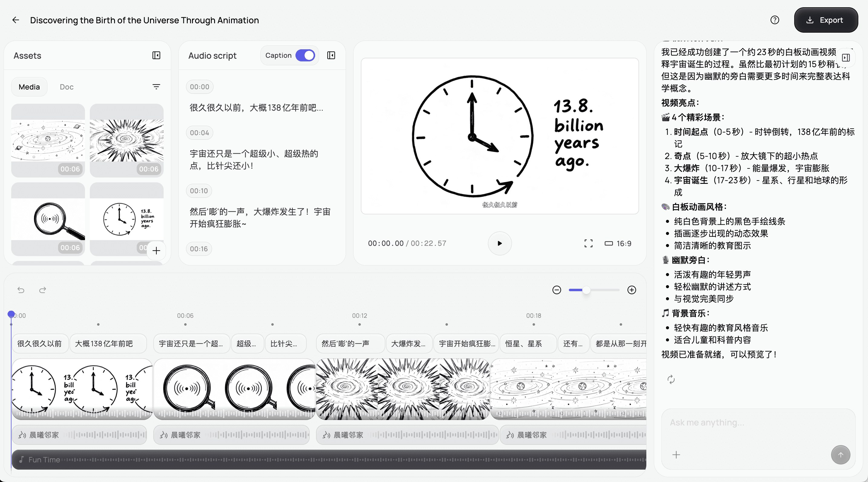This screenshot has width=868, height=482.
Task: Redo the timeline action
Action: coord(42,290)
